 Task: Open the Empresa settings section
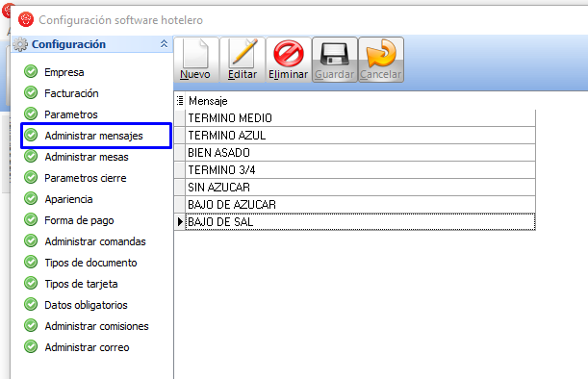coord(64,72)
